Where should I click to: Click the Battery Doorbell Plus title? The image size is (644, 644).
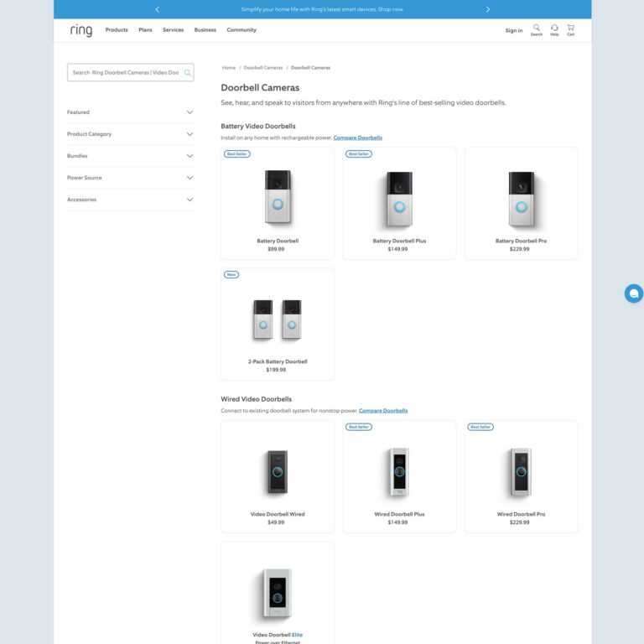[399, 241]
